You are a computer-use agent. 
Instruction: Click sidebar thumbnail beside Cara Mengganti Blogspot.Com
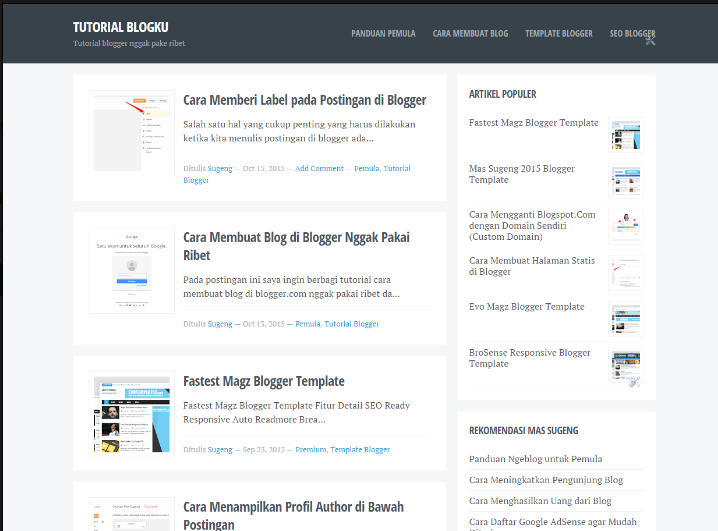click(626, 227)
